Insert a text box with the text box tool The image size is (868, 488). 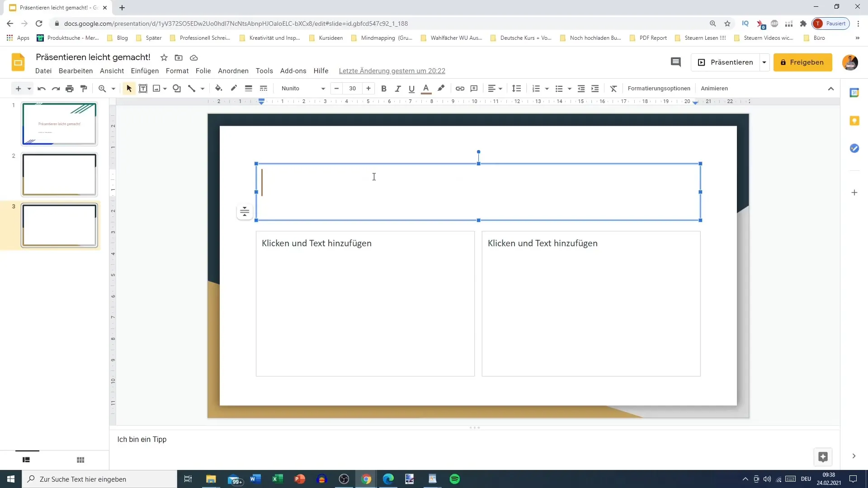143,89
